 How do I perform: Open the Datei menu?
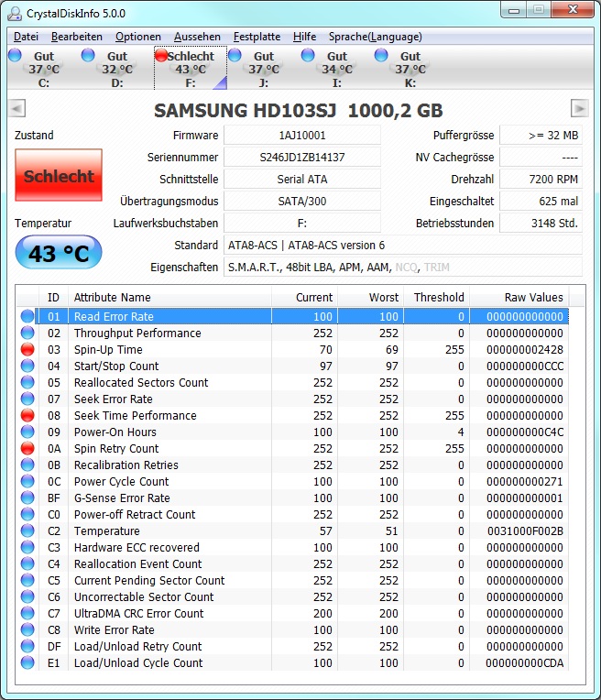coord(26,37)
